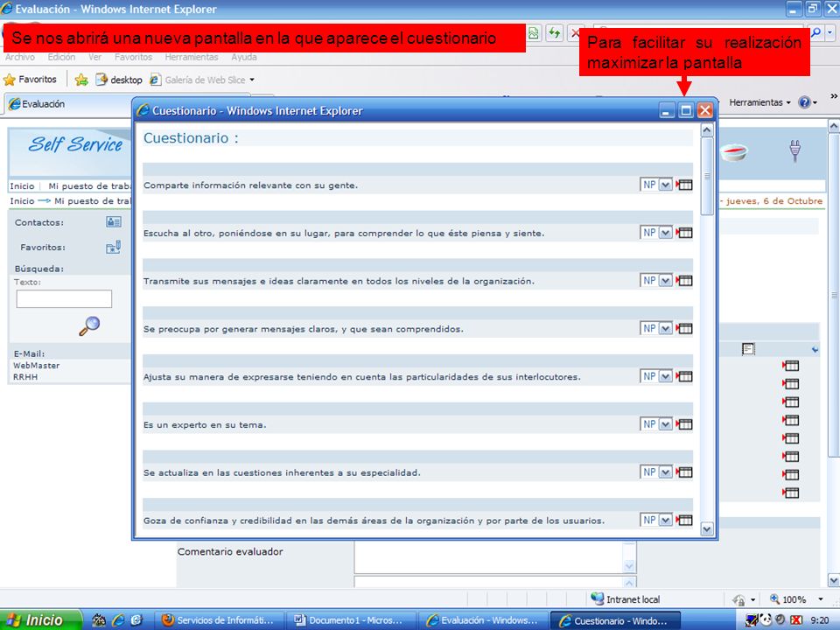This screenshot has height=630, width=840.
Task: Click the IE help question mark icon
Action: point(804,102)
